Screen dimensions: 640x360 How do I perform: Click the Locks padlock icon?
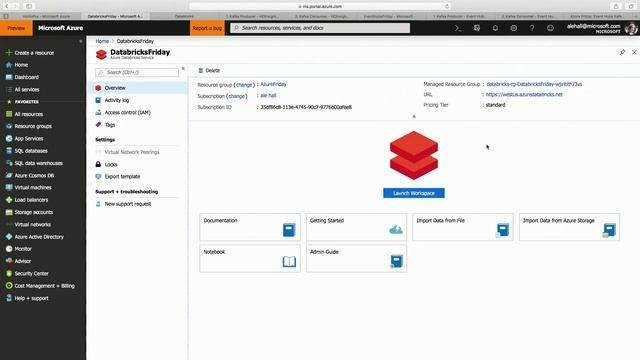pyautogui.click(x=98, y=164)
